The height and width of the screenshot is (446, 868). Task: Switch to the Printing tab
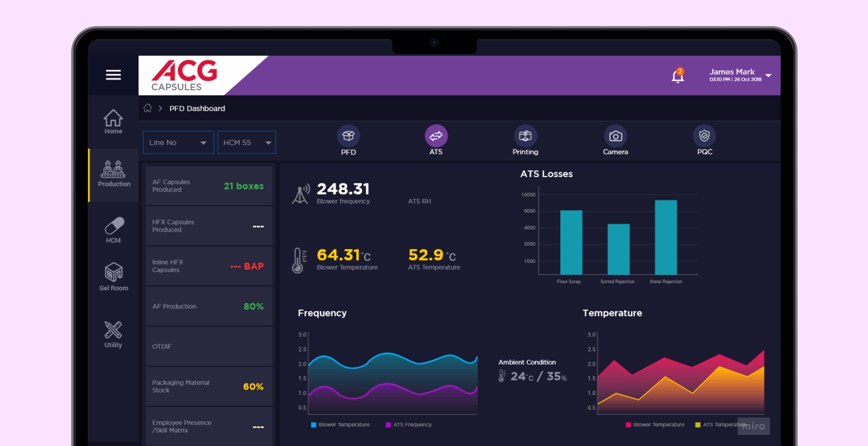(x=525, y=136)
